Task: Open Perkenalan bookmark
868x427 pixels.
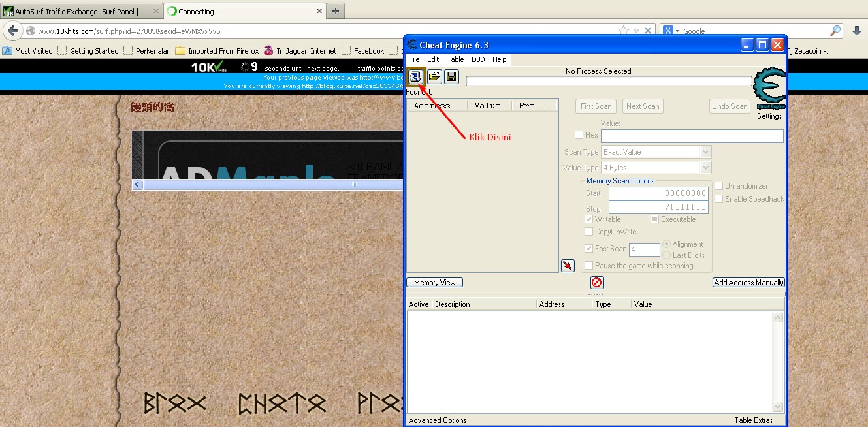Action: pos(147,51)
